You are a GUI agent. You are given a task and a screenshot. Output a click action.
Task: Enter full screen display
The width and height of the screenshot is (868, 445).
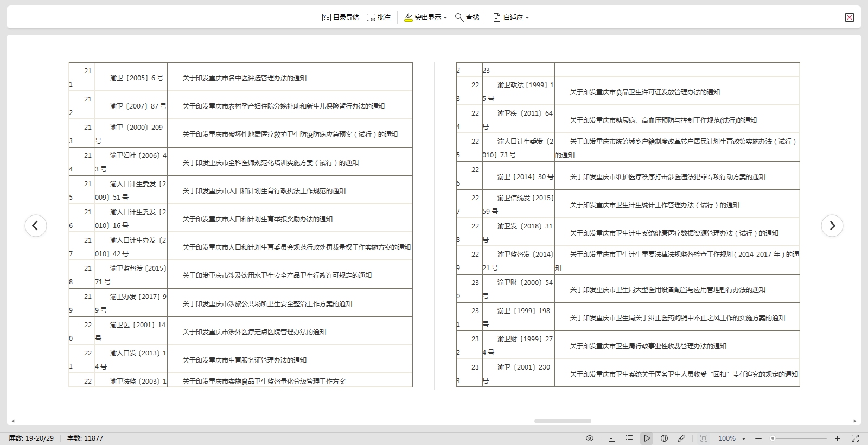pos(855,438)
